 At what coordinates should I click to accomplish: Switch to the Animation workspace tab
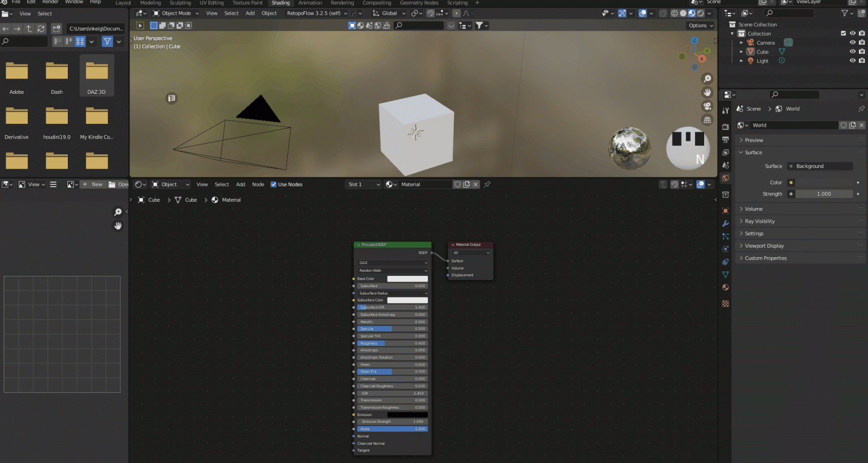point(310,3)
